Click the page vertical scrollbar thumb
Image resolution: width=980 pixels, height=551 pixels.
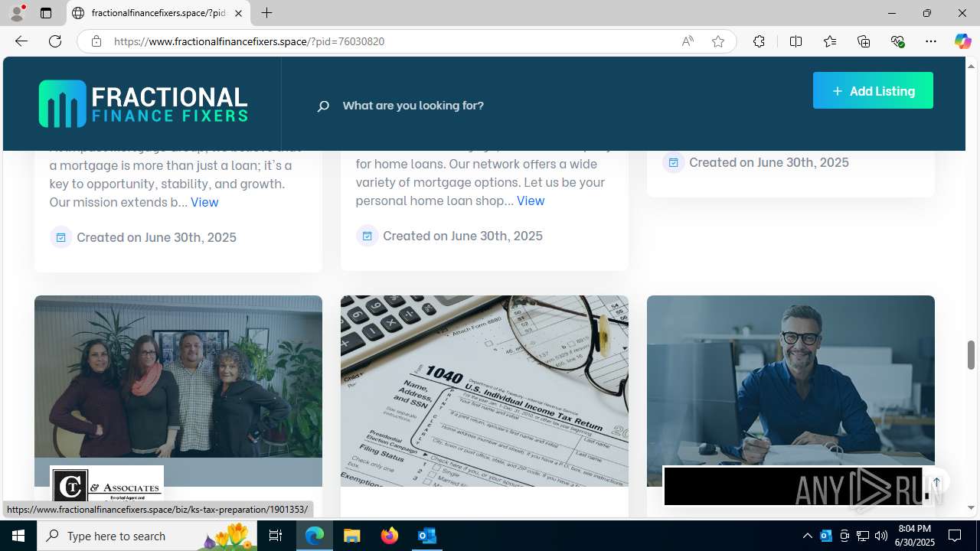pos(971,354)
